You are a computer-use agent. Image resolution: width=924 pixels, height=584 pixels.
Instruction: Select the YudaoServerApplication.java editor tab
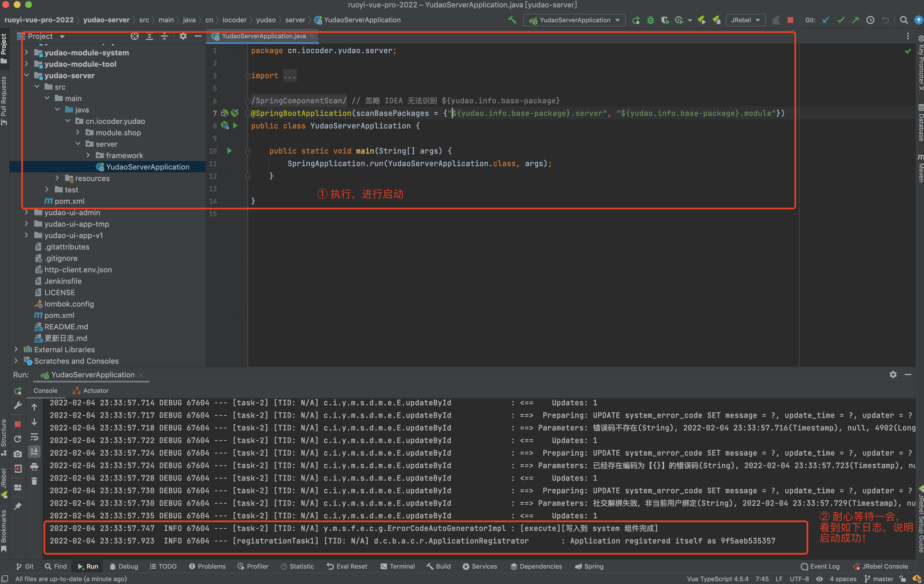(263, 36)
